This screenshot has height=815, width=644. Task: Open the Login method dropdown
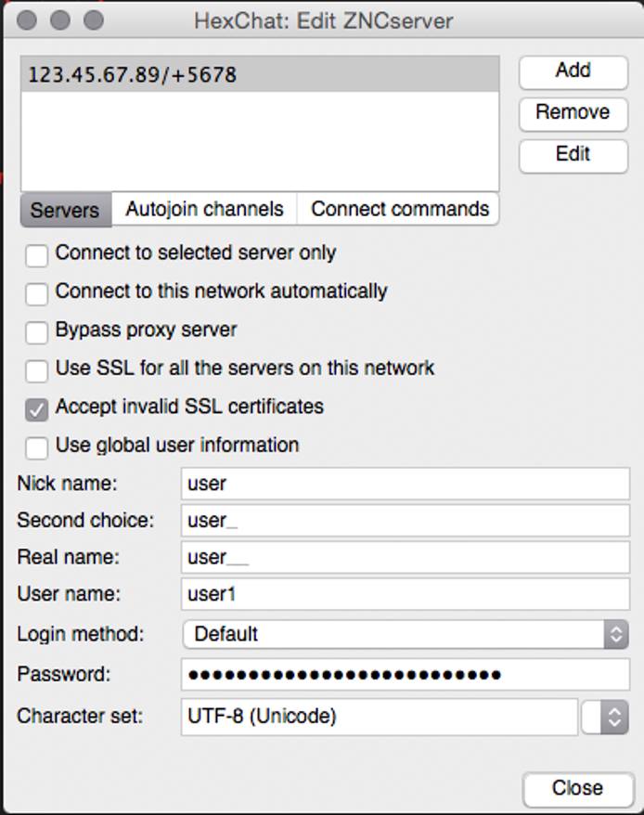(405, 634)
